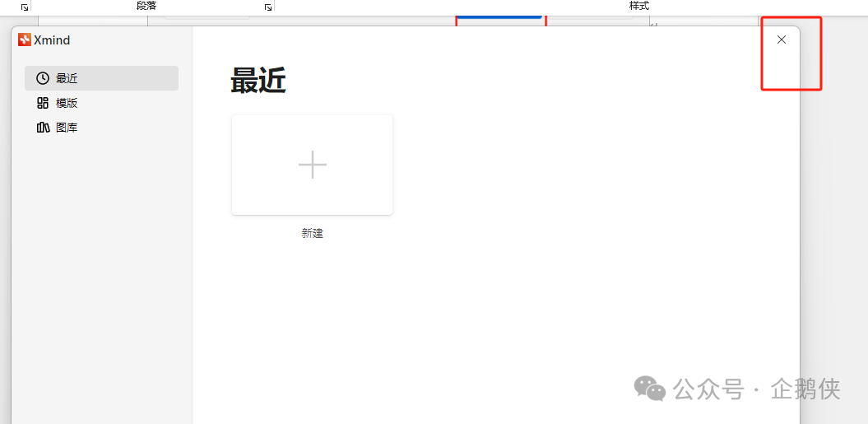This screenshot has height=424, width=868.
Task: Open the 最近 section in Xmind sidebar
Action: [101, 78]
